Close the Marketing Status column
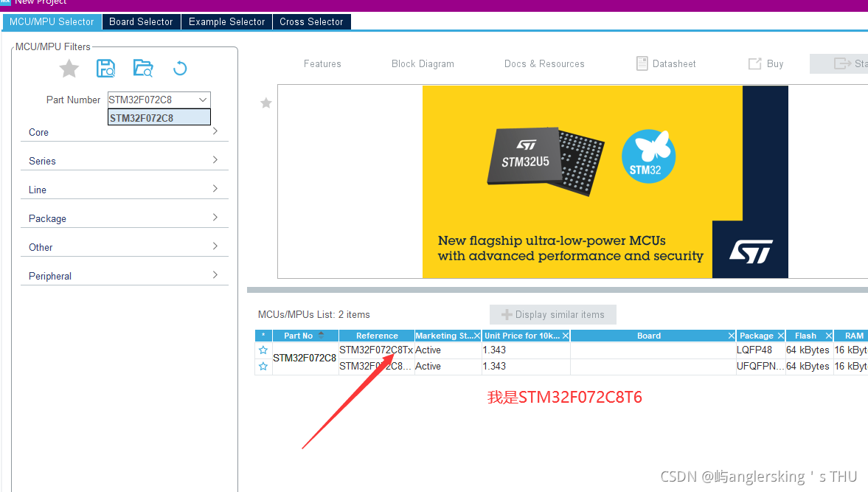Screen dimensions: 868x492 click(x=476, y=336)
